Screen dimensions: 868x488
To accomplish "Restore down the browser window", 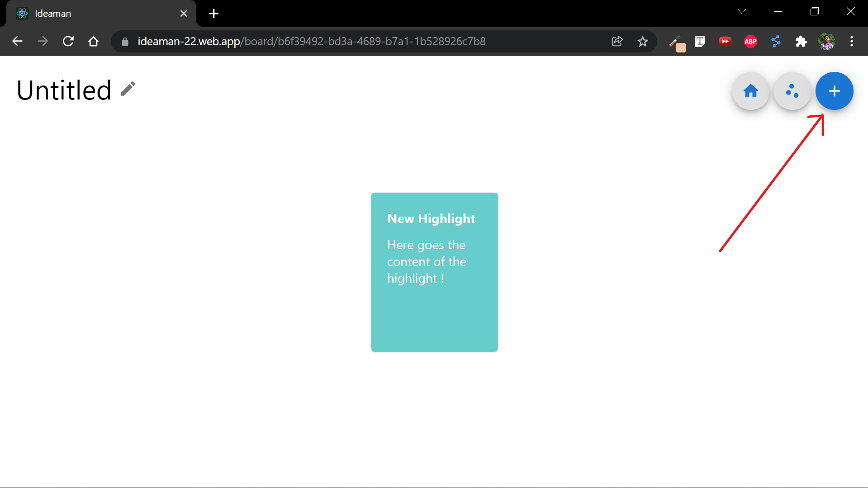I will click(x=814, y=12).
